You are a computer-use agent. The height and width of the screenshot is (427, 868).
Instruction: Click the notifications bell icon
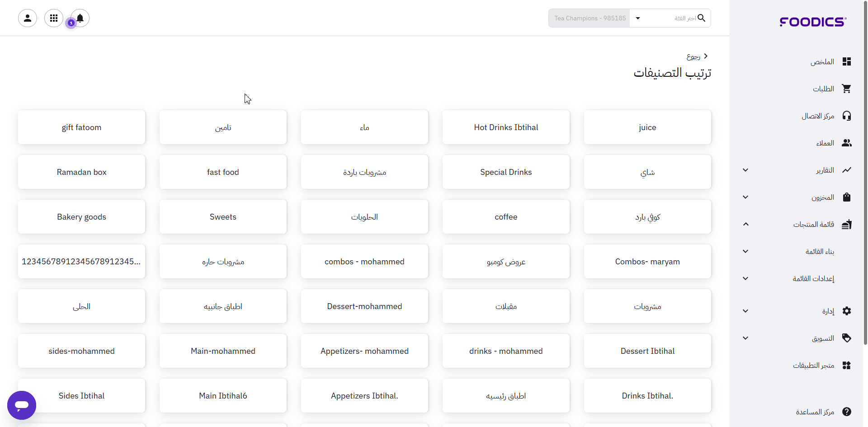[x=80, y=18]
